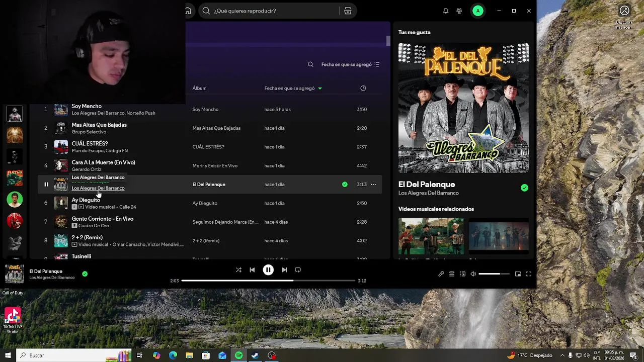Open Connect to a device icon
The width and height of the screenshot is (644, 362).
pos(462,274)
